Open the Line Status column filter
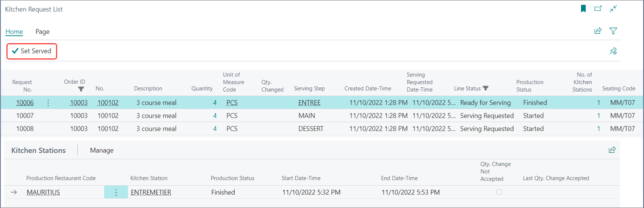This screenshot has width=644, height=208. point(486,89)
